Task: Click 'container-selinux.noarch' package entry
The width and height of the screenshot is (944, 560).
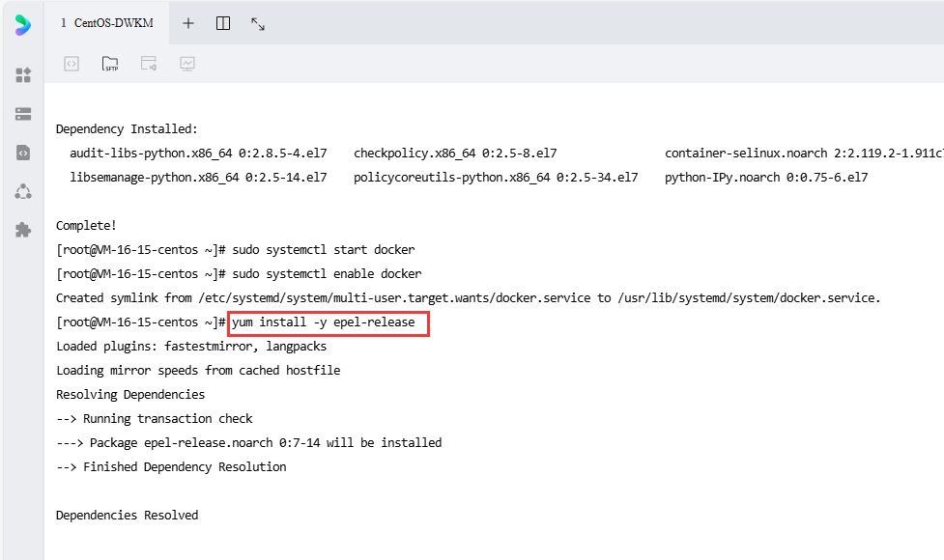Action: (x=804, y=154)
